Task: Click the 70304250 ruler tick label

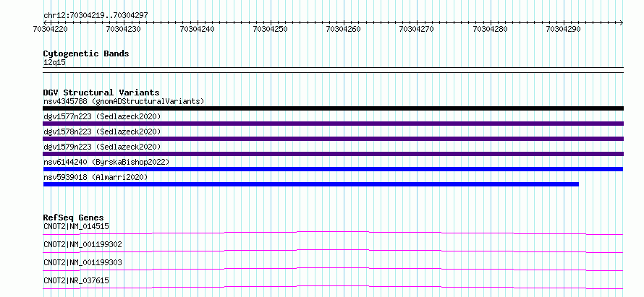Action: [270, 29]
